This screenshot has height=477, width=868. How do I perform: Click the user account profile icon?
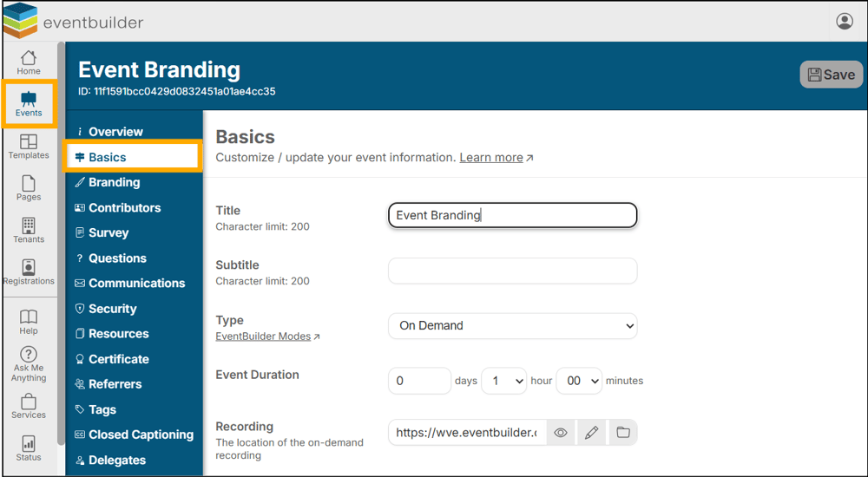point(845,22)
